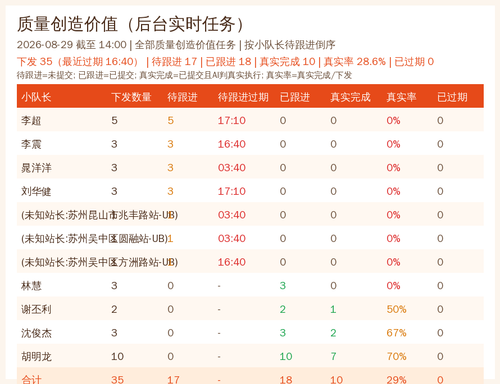Click the 已过期 column header
This screenshot has height=384, width=500.
click(452, 97)
